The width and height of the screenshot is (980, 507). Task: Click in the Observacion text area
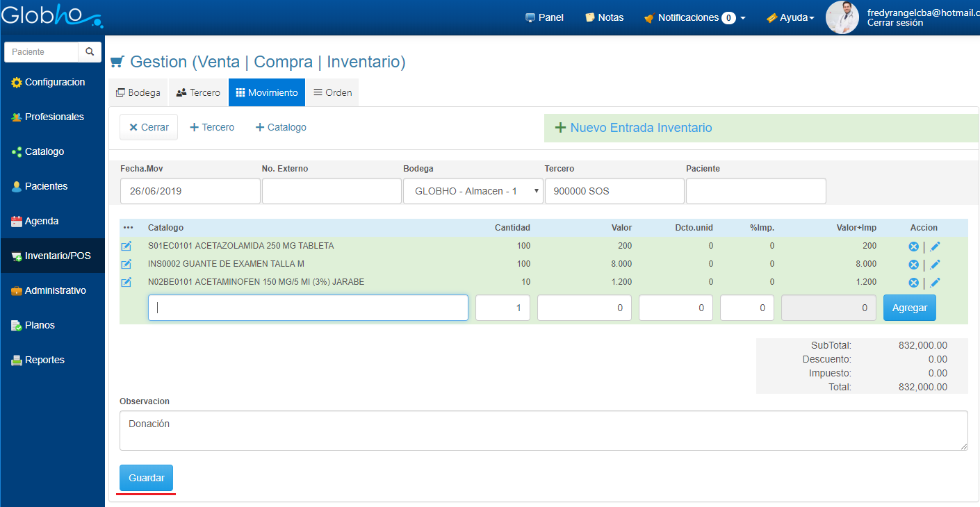pos(543,430)
